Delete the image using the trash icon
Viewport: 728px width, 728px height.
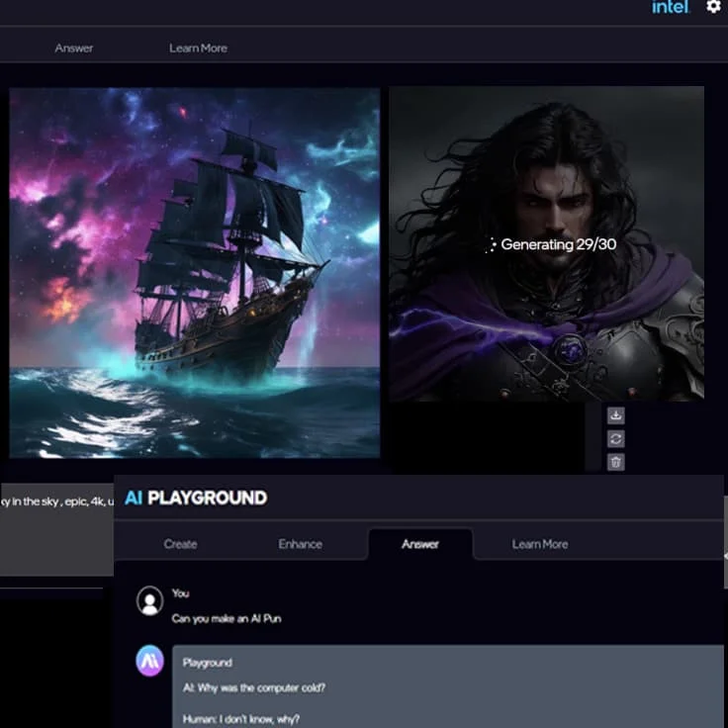615,462
